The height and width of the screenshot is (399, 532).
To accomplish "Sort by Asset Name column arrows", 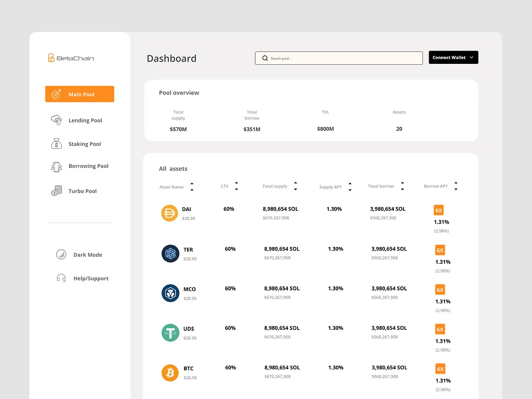I will tap(192, 187).
